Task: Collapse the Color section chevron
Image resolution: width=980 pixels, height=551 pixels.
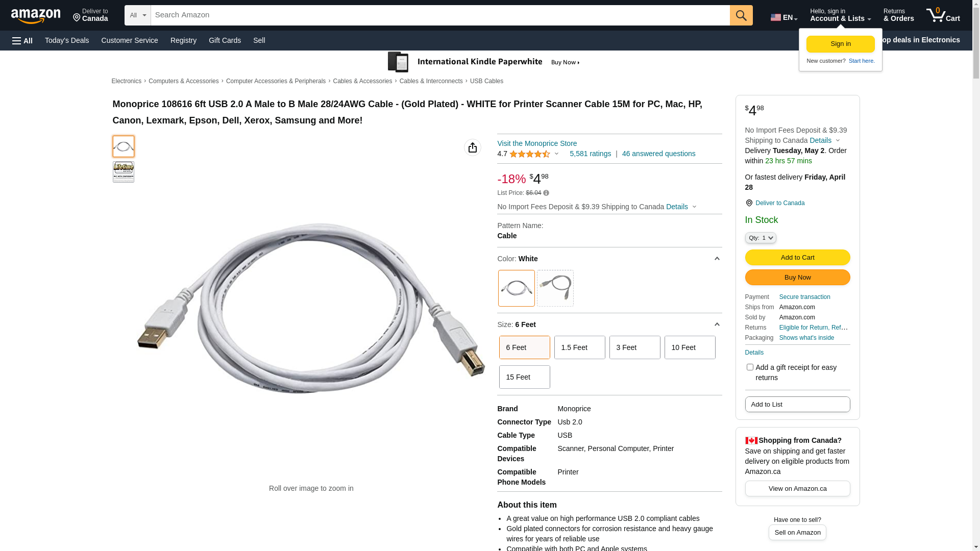Action: click(x=717, y=259)
